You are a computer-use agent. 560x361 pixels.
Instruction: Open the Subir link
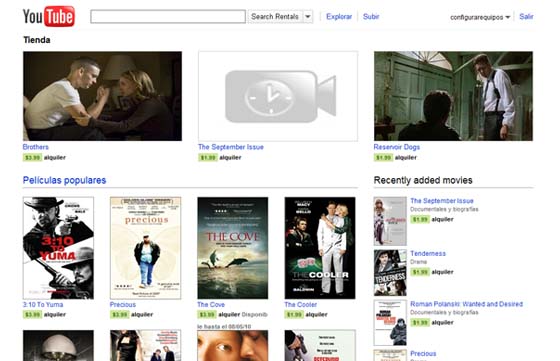[x=371, y=16]
